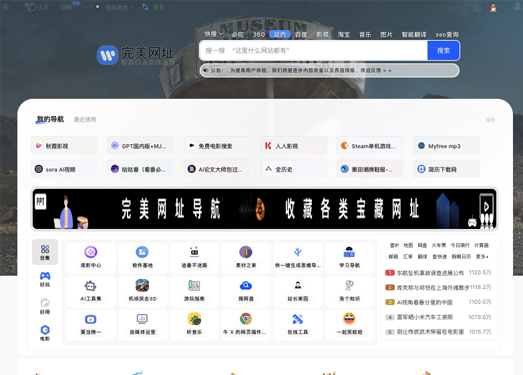
Task: Open the Myfree mp3 shortcut
Action: click(x=447, y=146)
